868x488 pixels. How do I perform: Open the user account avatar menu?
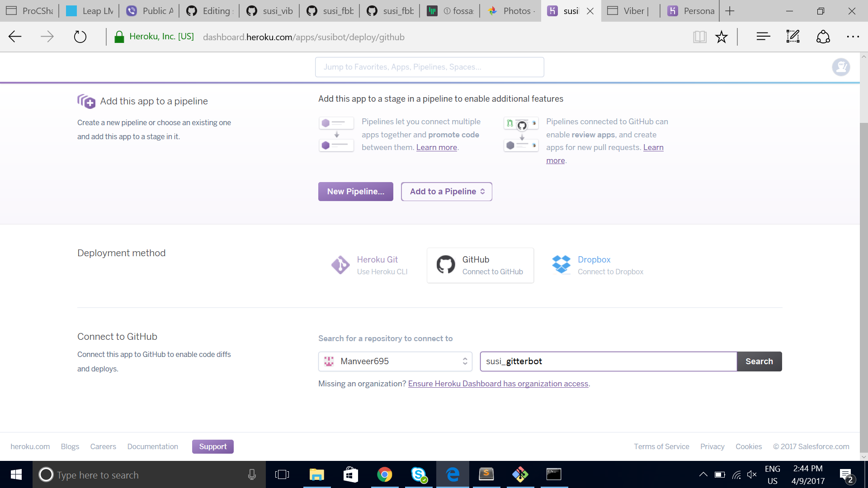841,67
